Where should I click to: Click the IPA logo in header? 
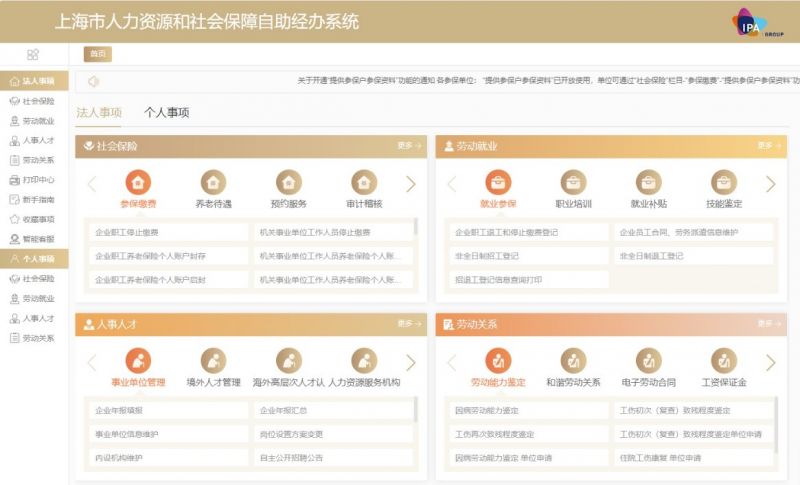(x=757, y=23)
